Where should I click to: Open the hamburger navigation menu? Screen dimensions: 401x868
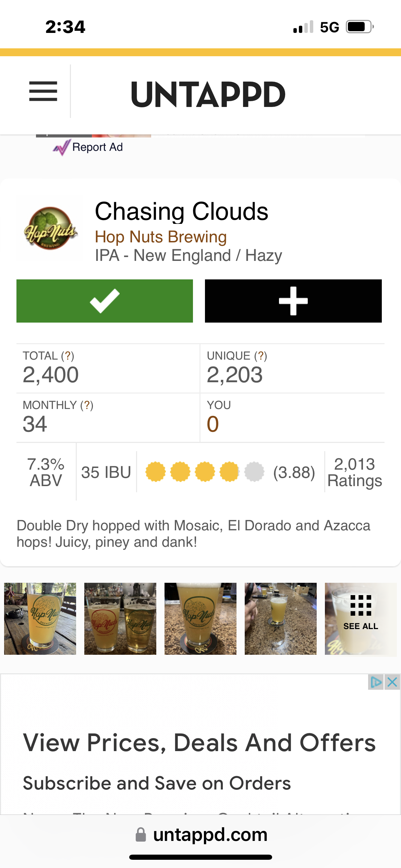(43, 92)
